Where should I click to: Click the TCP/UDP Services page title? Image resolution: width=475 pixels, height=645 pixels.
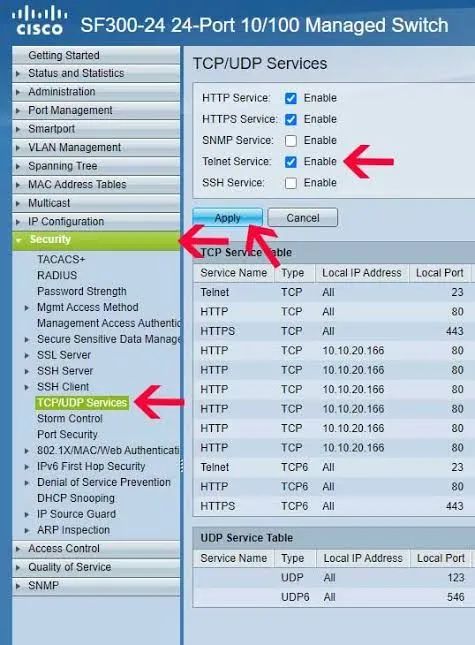pos(260,64)
